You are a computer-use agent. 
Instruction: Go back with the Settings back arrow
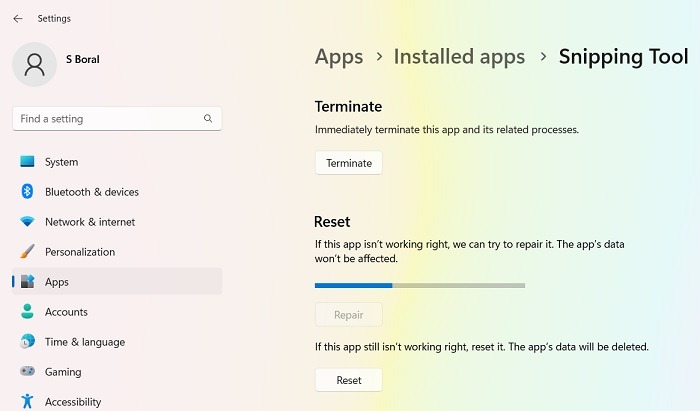18,18
